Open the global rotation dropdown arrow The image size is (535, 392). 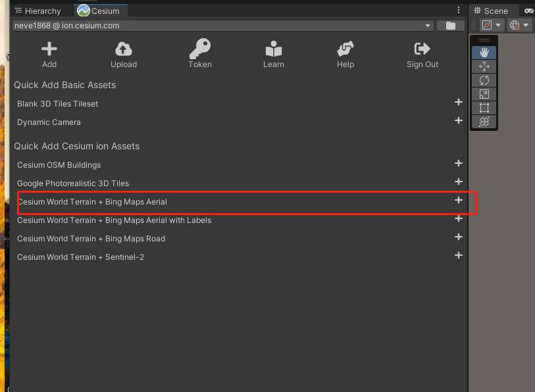coord(526,25)
